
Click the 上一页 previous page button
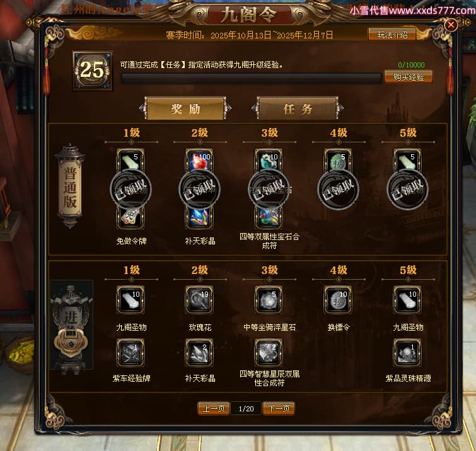[214, 409]
